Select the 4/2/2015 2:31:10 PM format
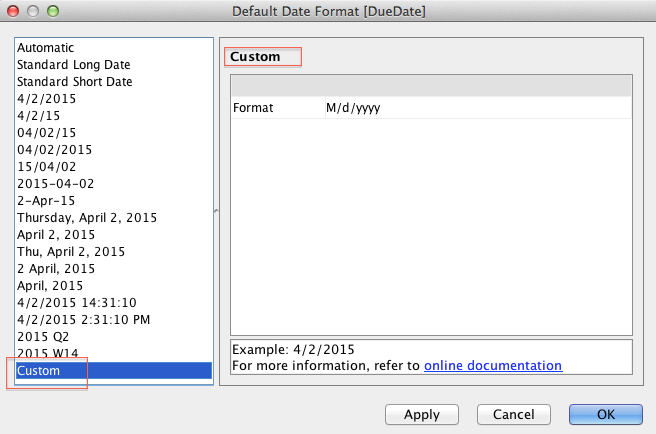This screenshot has height=434, width=656. click(84, 320)
